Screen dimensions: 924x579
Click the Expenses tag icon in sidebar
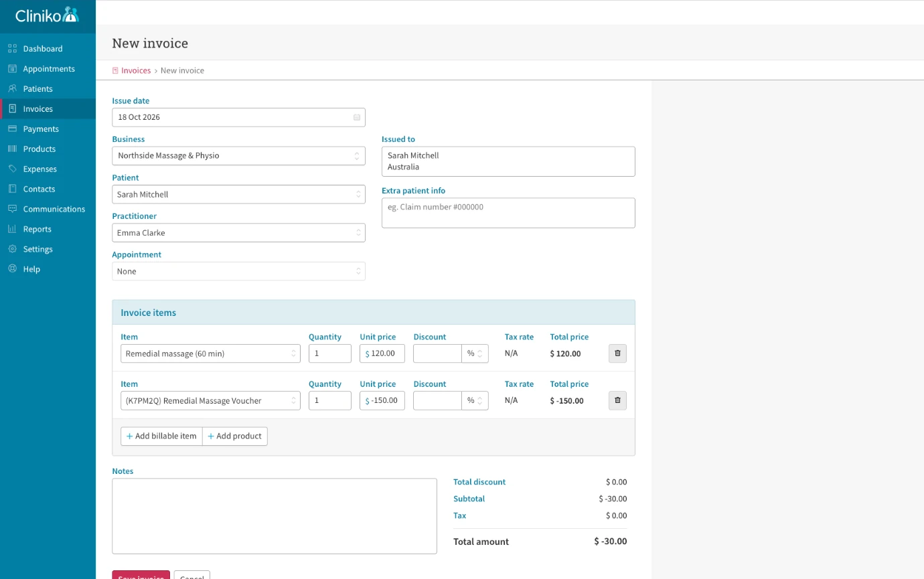12,169
